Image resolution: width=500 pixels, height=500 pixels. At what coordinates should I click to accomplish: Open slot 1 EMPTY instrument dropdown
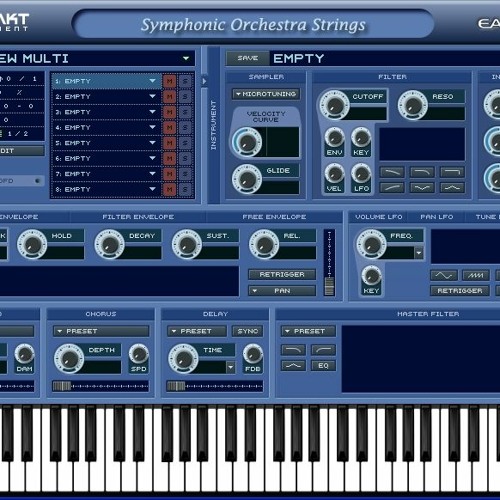click(x=152, y=81)
